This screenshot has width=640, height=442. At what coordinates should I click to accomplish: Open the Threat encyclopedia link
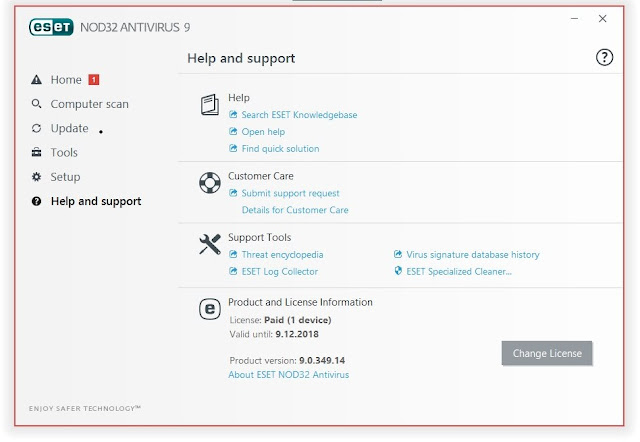pyautogui.click(x=282, y=255)
